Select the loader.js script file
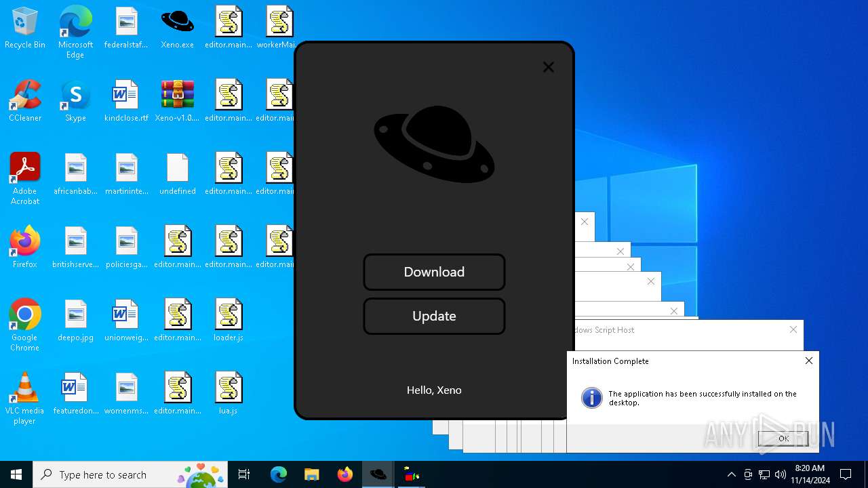868x488 pixels. [229, 321]
